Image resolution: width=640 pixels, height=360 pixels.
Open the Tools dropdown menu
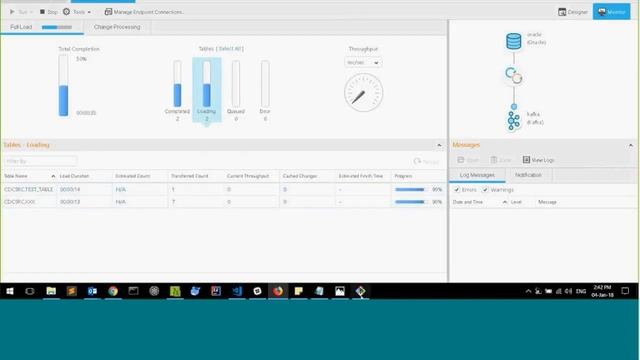pyautogui.click(x=77, y=12)
